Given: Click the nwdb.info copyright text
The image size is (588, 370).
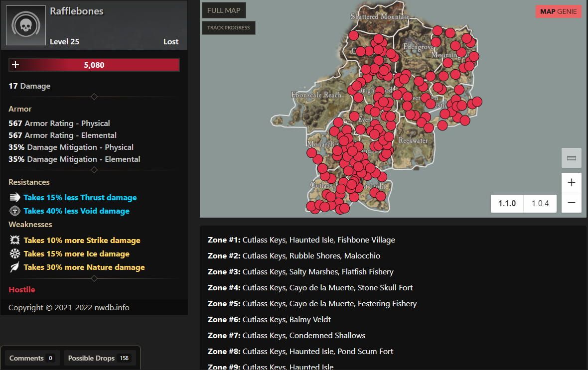Looking at the screenshot, I should [69, 307].
